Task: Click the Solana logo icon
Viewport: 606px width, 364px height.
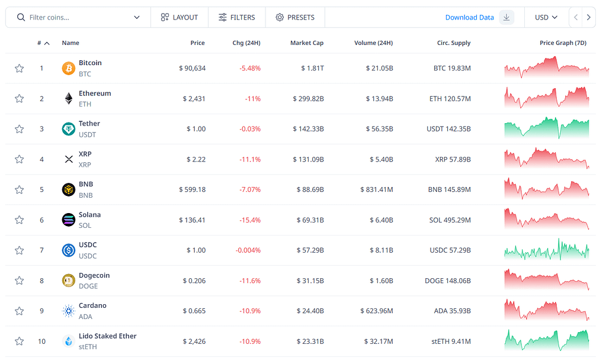Action: pos(69,220)
